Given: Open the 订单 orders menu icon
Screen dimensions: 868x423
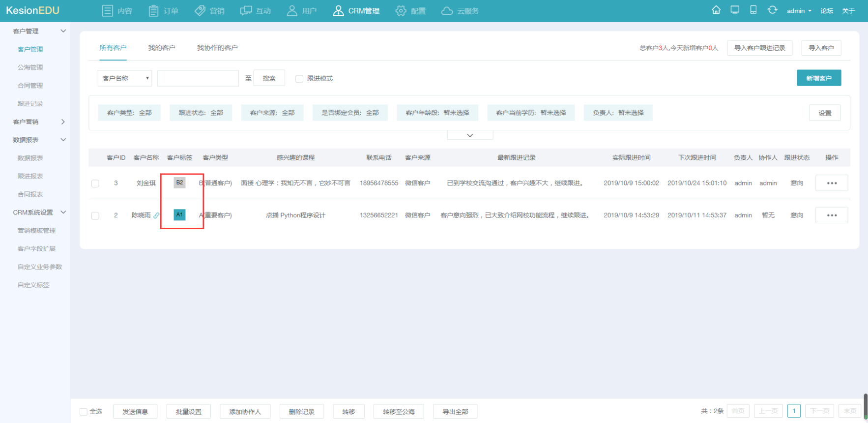Looking at the screenshot, I should point(153,11).
